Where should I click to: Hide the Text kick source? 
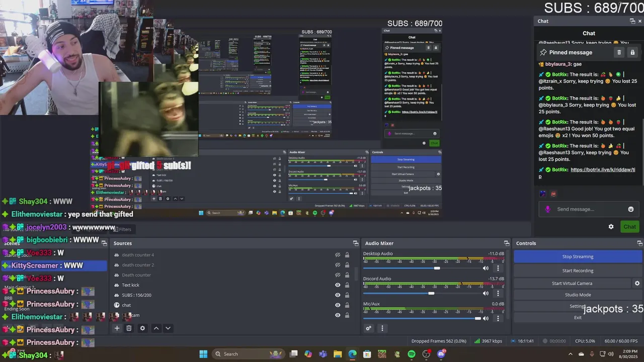point(338,285)
